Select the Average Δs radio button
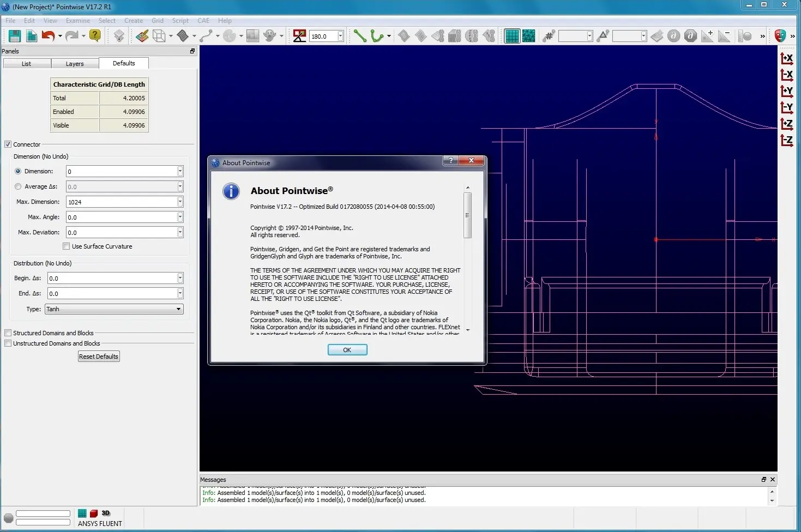Image resolution: width=801 pixels, height=532 pixels. point(18,186)
